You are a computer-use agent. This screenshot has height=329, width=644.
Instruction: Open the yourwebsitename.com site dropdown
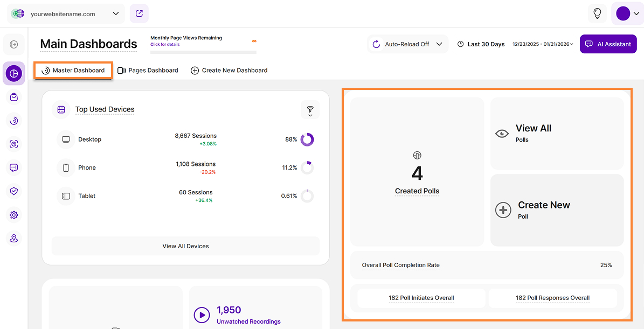point(66,14)
